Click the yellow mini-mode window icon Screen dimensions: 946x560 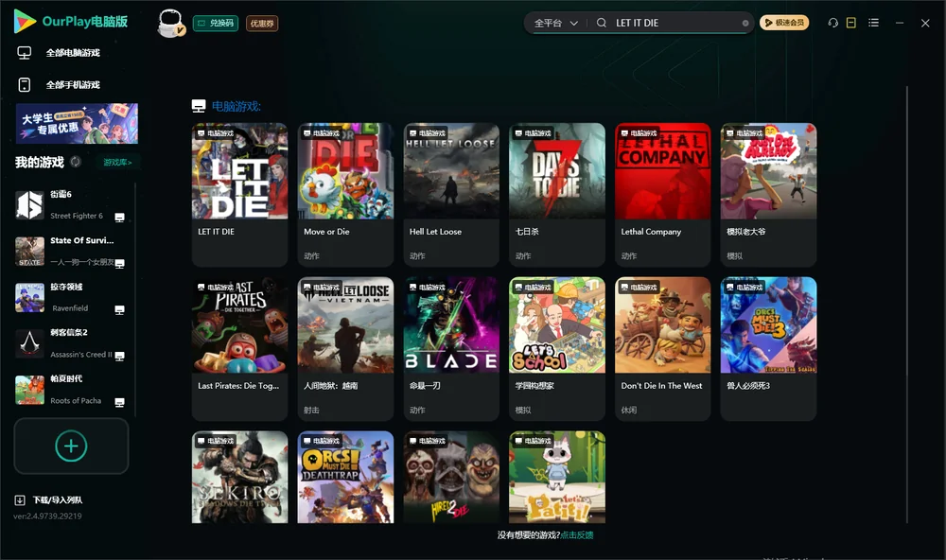point(850,23)
